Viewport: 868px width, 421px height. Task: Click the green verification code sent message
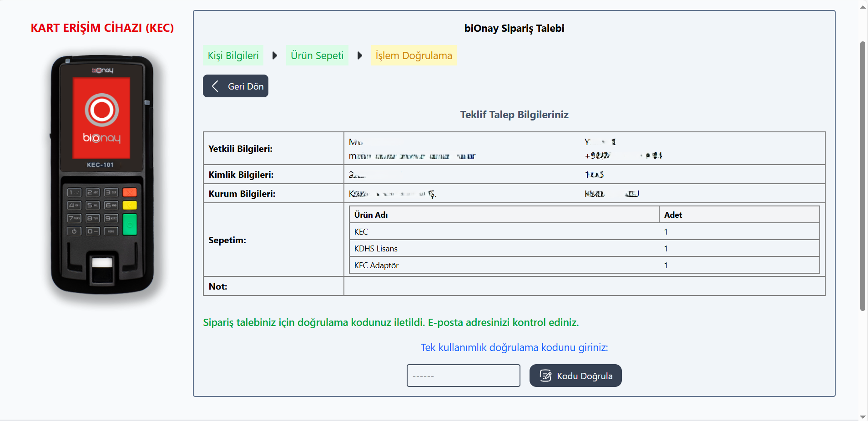391,322
